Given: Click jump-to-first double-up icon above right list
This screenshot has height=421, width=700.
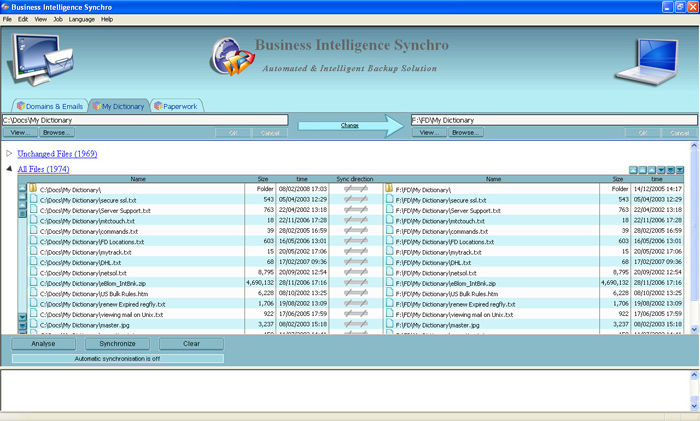Looking at the screenshot, I should click(633, 170).
